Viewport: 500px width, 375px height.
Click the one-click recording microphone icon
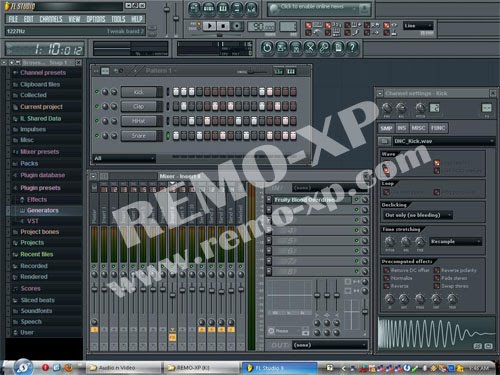[x=324, y=48]
